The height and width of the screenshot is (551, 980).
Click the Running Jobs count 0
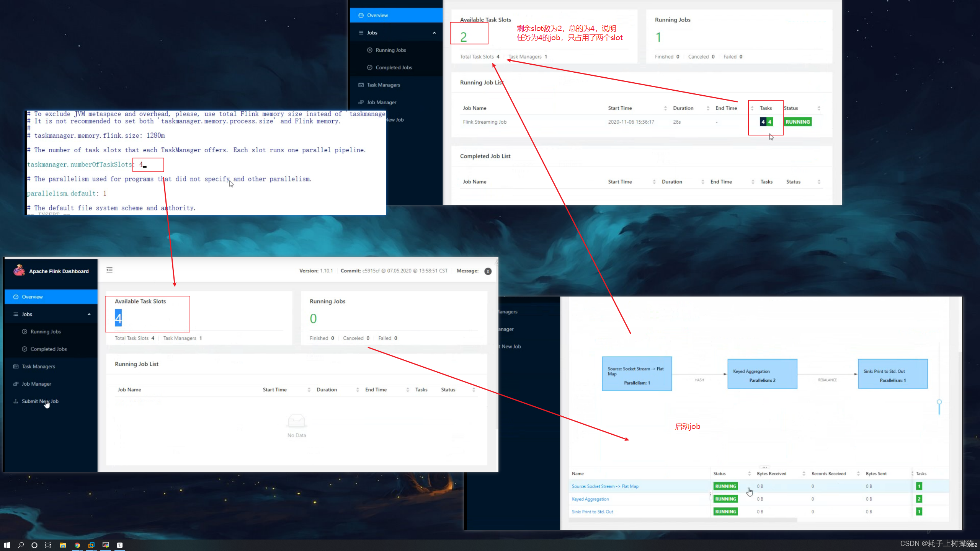(313, 318)
